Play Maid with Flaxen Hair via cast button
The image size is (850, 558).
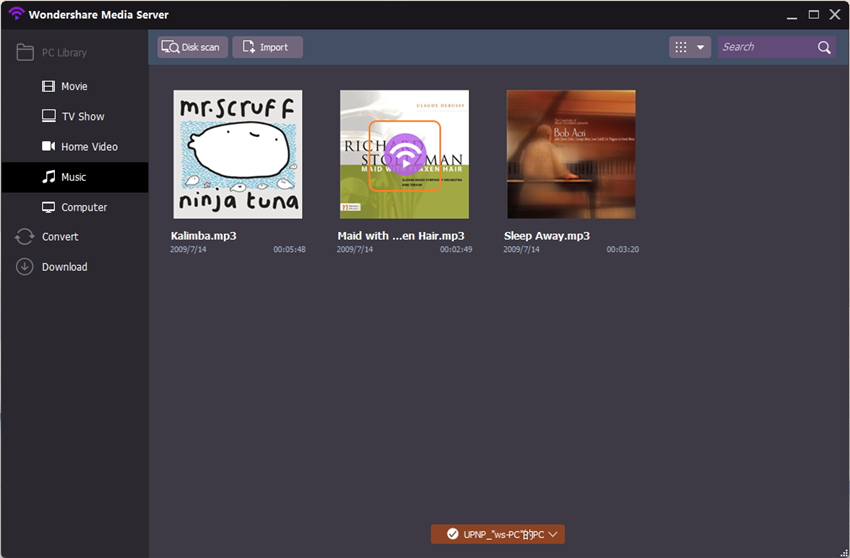[405, 156]
